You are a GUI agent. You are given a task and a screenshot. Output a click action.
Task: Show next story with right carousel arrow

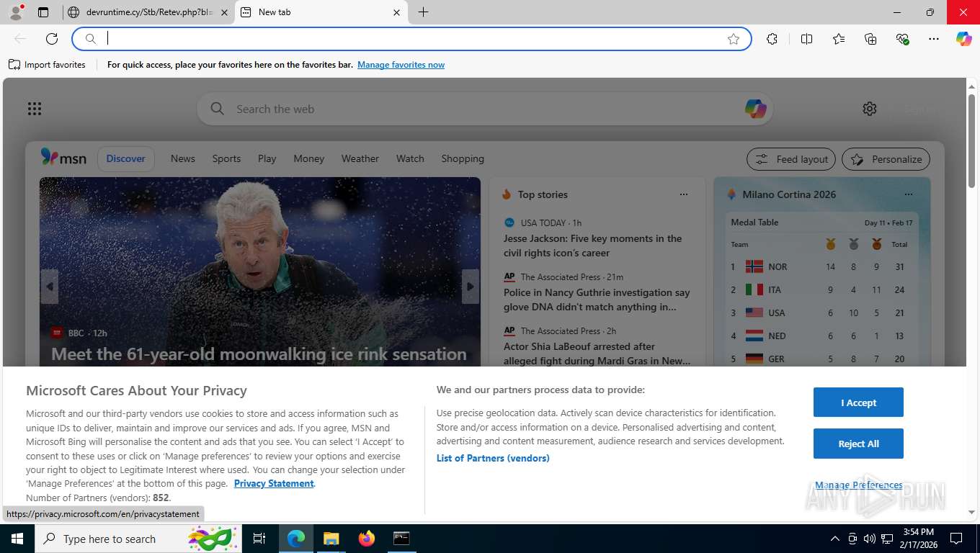[x=471, y=287]
